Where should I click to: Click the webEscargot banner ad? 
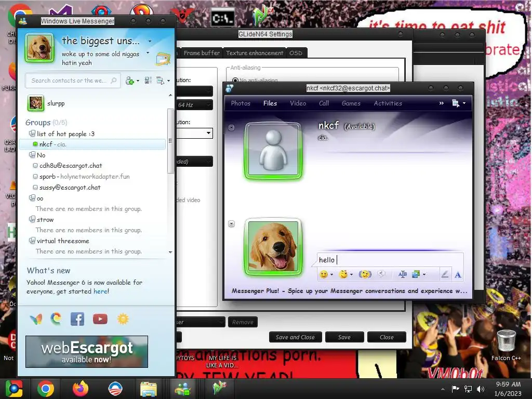(x=87, y=352)
